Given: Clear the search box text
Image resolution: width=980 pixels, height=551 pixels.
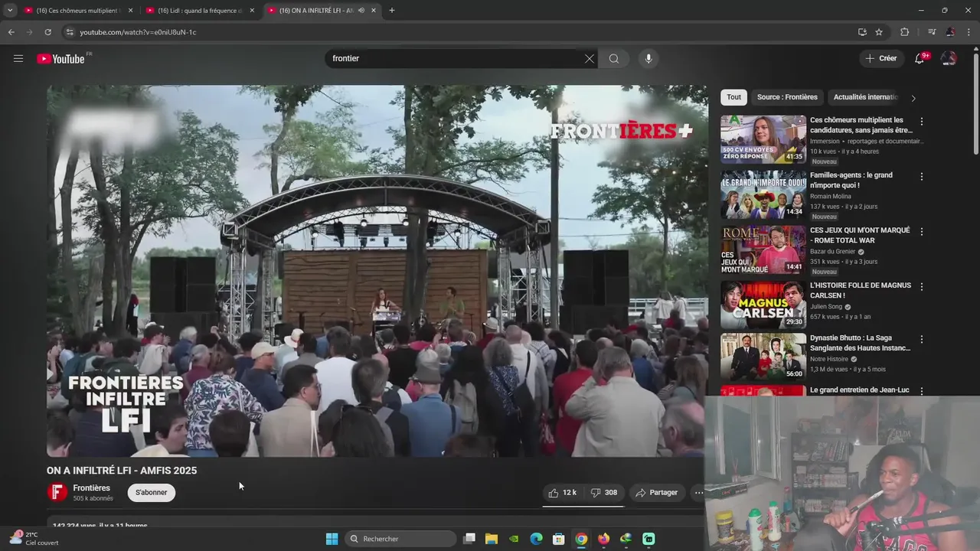Looking at the screenshot, I should [x=590, y=58].
